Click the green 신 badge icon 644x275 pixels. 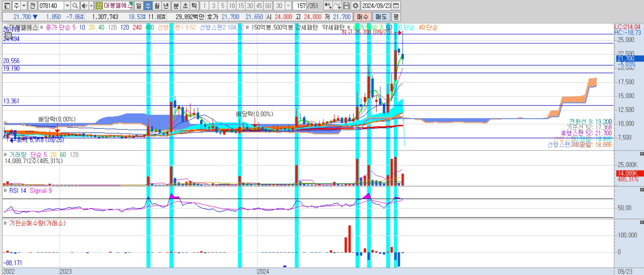click(99, 6)
